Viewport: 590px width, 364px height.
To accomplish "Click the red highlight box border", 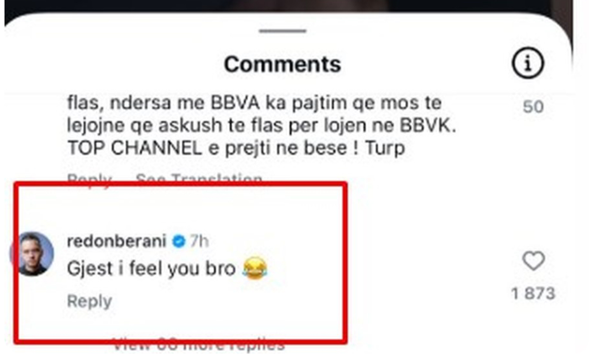I will [181, 184].
